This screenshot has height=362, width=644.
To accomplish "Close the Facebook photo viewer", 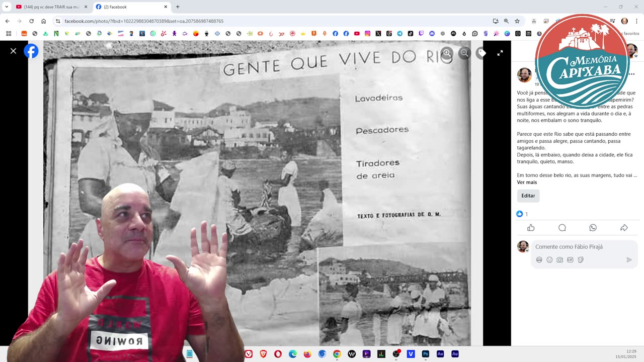I will 14,51.
